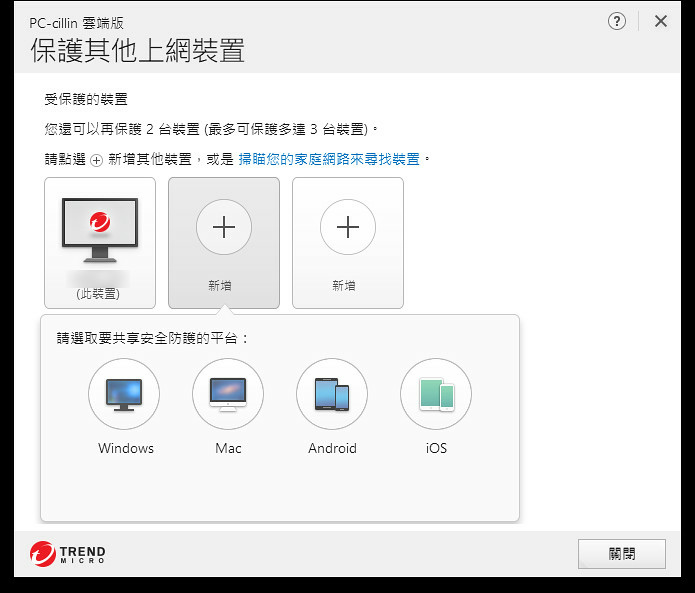Click the 受保護的裝置 heading
Screen dimensions: 695x593
(86, 99)
